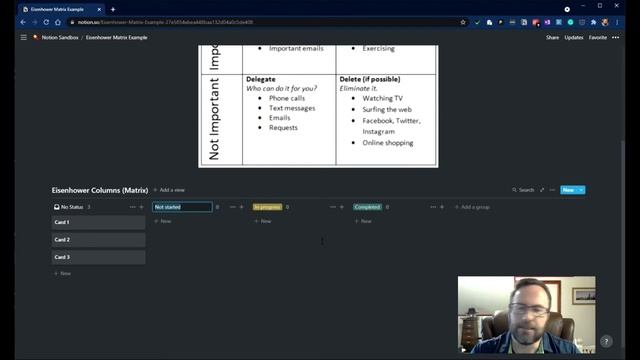Viewport: 640px width, 360px height.
Task: Open browser home page icon
Action: 58,22
